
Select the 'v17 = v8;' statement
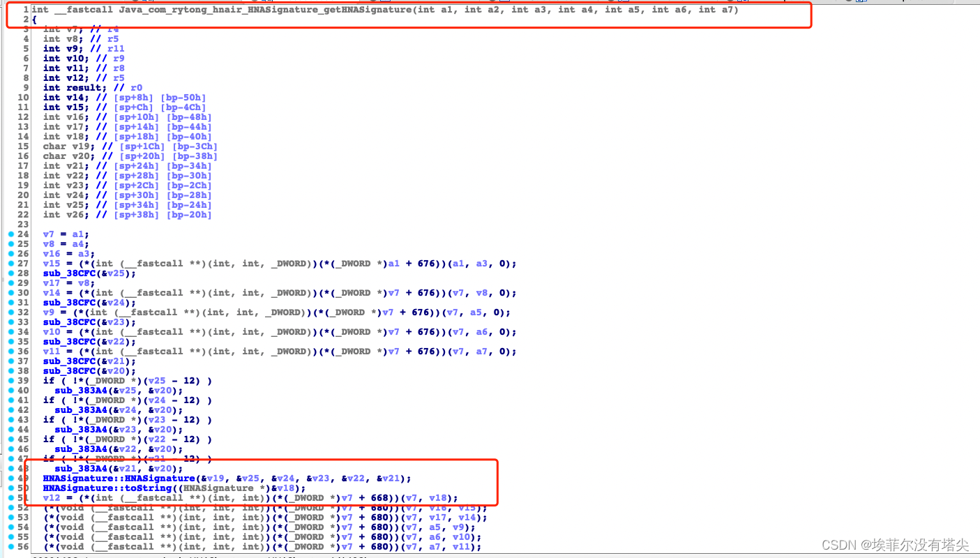(x=68, y=283)
